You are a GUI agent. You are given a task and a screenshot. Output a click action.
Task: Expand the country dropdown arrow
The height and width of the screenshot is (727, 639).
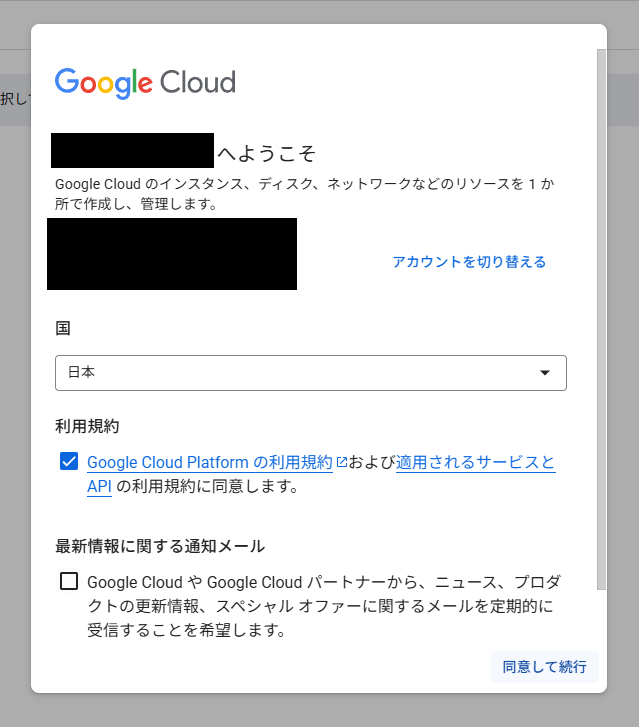(545, 373)
